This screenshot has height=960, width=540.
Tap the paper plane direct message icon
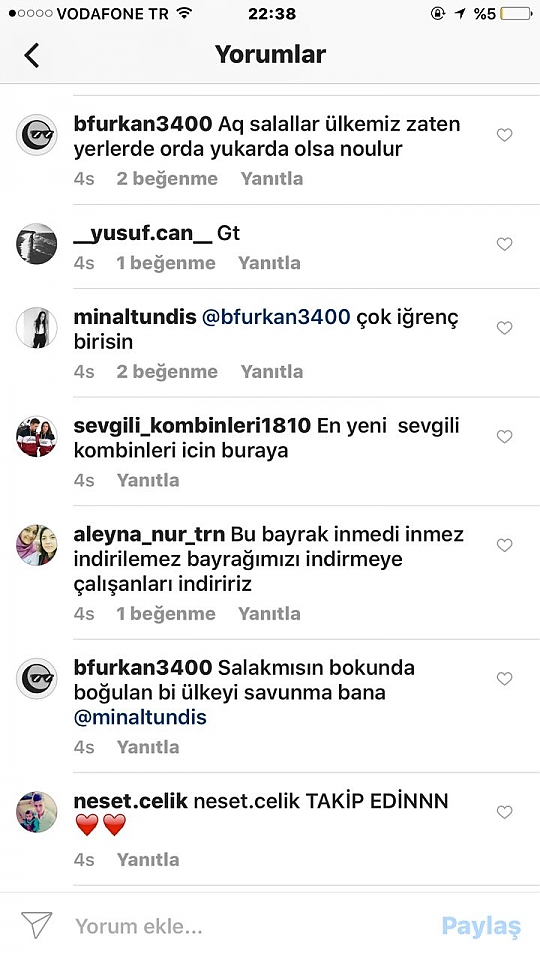(x=36, y=925)
